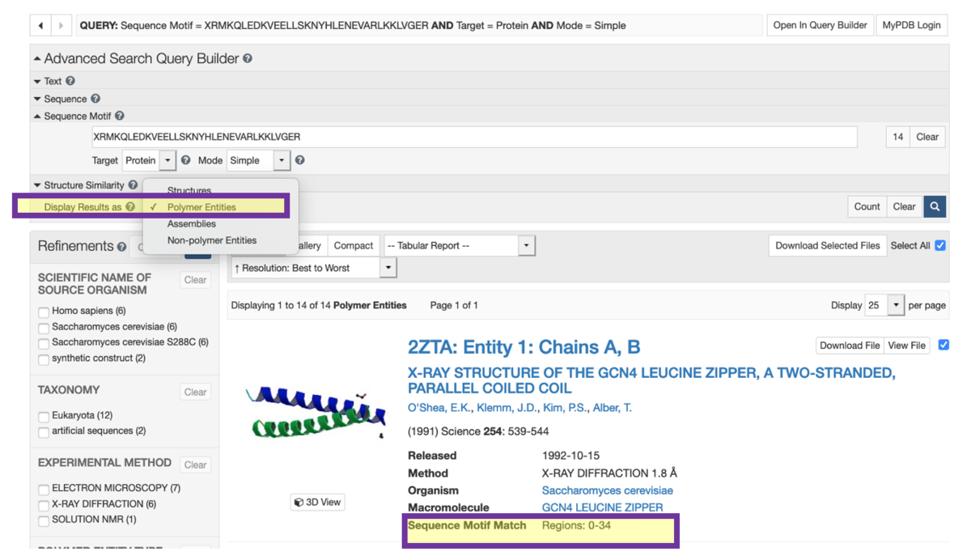Enable the ELECTRON MICROSCOPY filter
Viewport: 971px width, 560px height.
(x=44, y=489)
